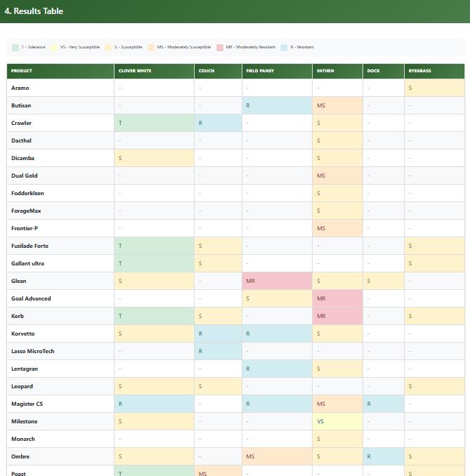
Task: Click the R cell in the Lasso MicroTech row
Action: tap(218, 351)
